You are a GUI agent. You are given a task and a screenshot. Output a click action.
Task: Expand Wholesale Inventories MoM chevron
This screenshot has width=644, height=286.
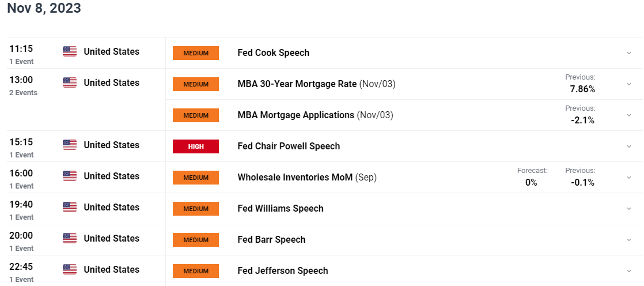[x=629, y=178]
